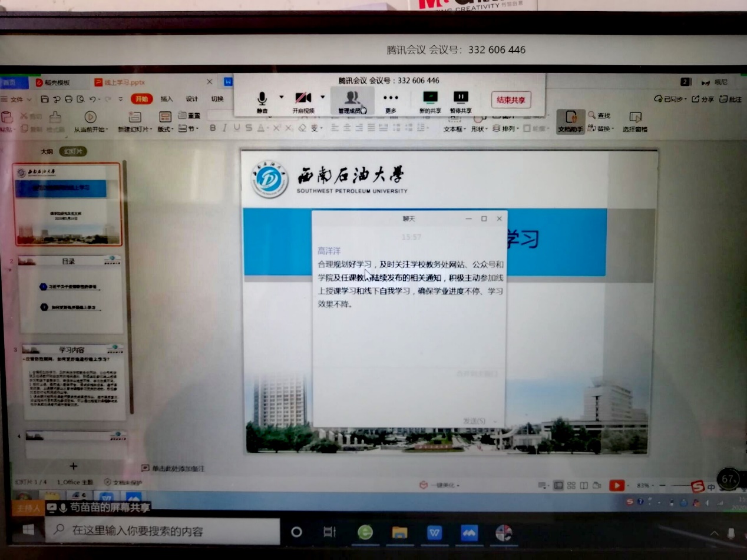Open 管理成员 member management
Screen dimensions: 747x560
pyautogui.click(x=352, y=101)
